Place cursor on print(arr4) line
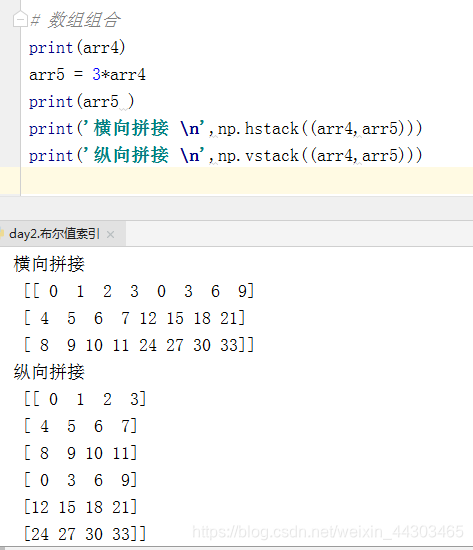 [x=77, y=47]
